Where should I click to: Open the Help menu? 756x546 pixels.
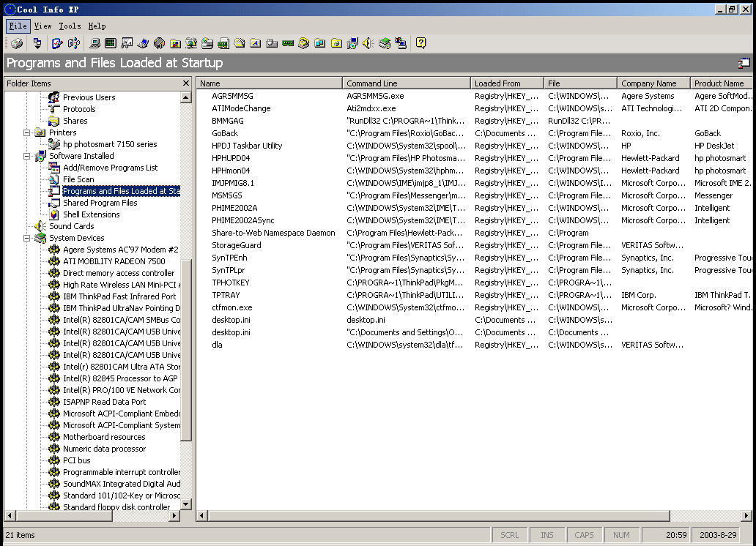pos(97,26)
